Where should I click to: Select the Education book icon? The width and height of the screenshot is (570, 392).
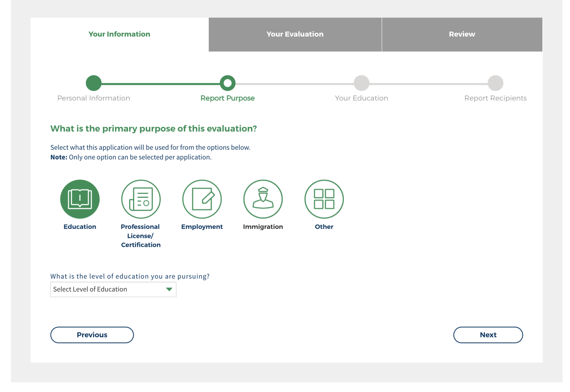[x=80, y=199]
